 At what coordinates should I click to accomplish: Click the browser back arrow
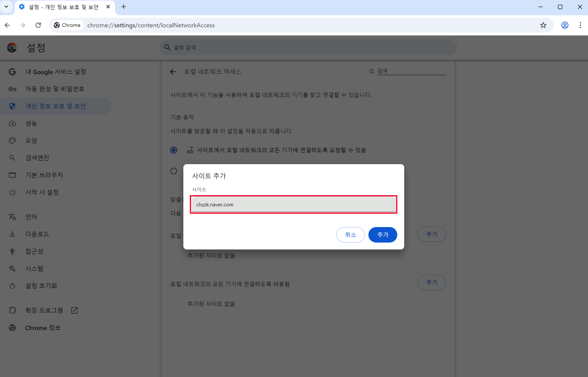7,25
